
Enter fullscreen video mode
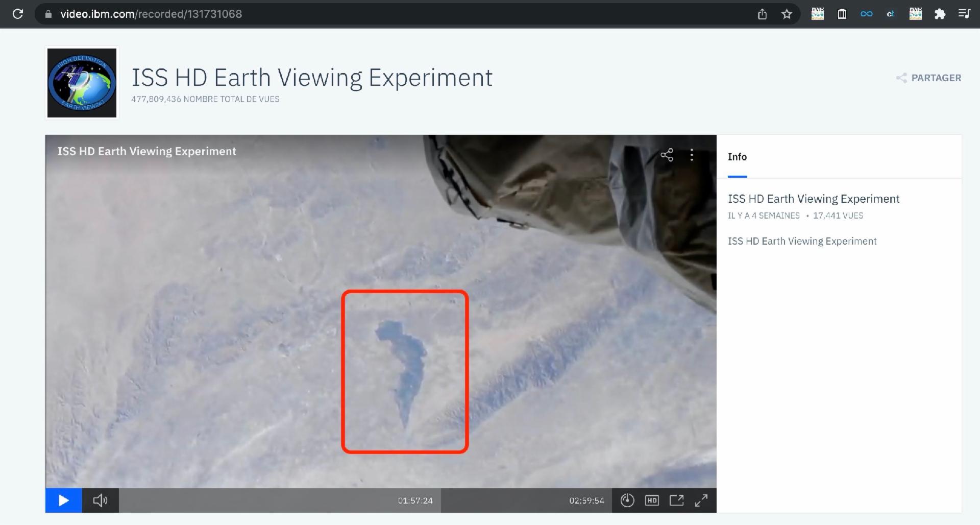(701, 500)
